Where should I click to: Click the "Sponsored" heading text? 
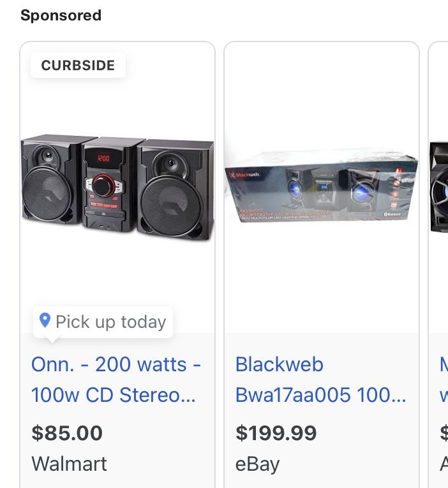click(x=61, y=15)
